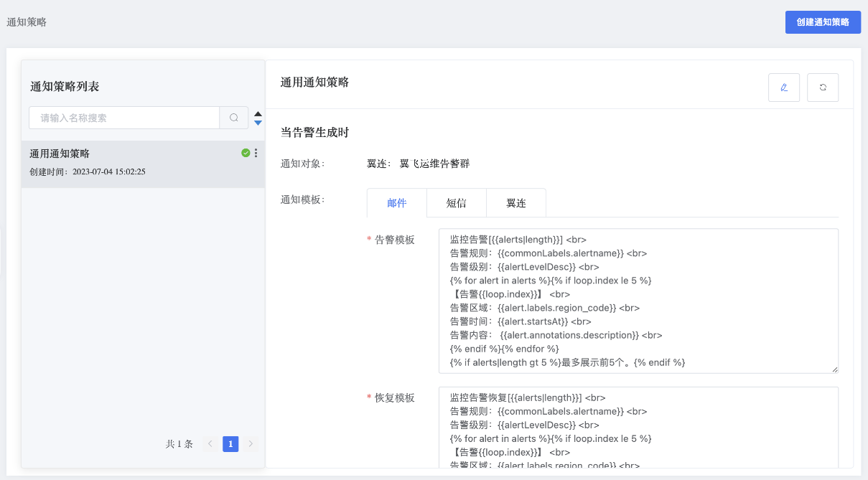This screenshot has height=480, width=868.
Task: Click the 翼飞运维告警群 notification target text
Action: pyautogui.click(x=434, y=164)
